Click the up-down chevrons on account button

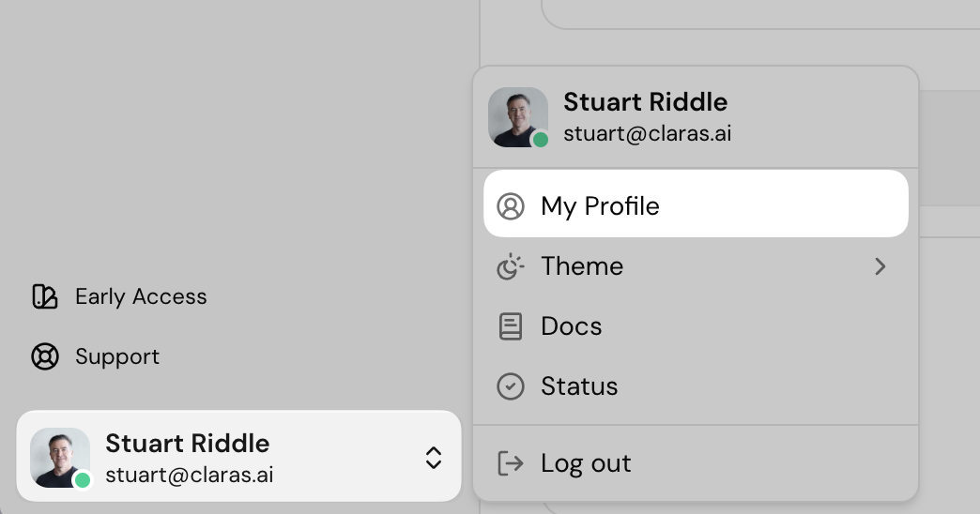tap(434, 458)
